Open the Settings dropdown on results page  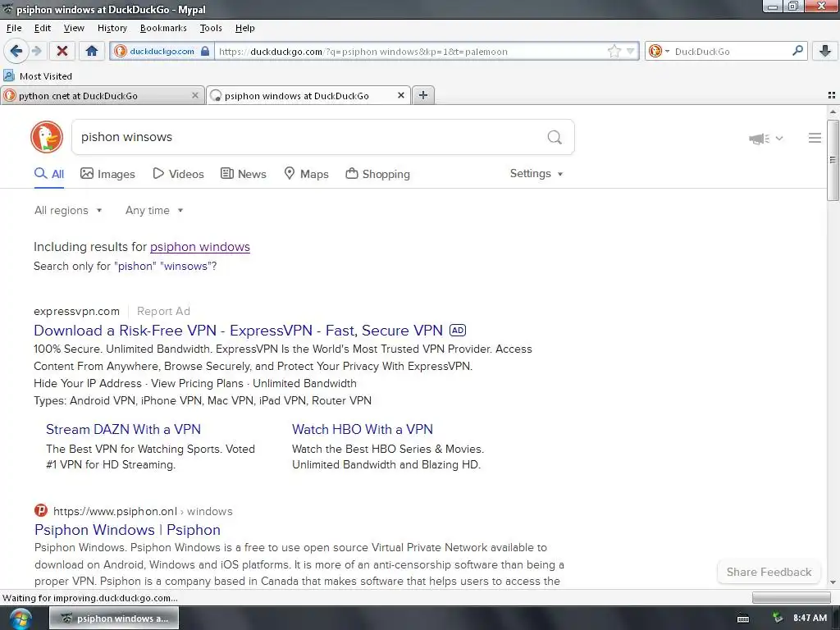tap(536, 174)
